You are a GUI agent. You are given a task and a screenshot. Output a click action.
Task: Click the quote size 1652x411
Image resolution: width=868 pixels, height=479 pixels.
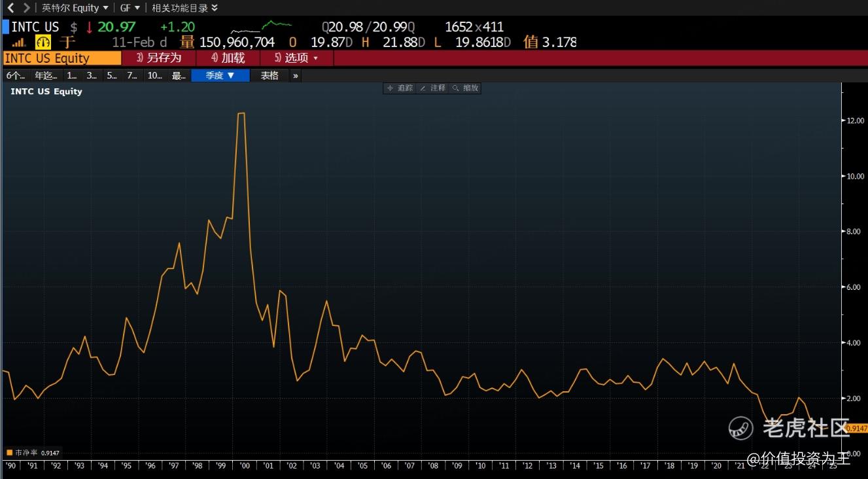click(474, 27)
